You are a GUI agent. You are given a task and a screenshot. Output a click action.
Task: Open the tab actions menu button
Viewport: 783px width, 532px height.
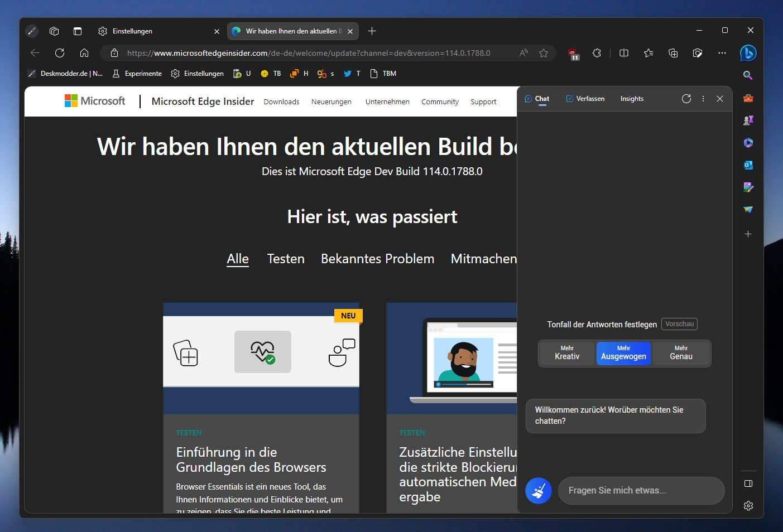coord(78,31)
